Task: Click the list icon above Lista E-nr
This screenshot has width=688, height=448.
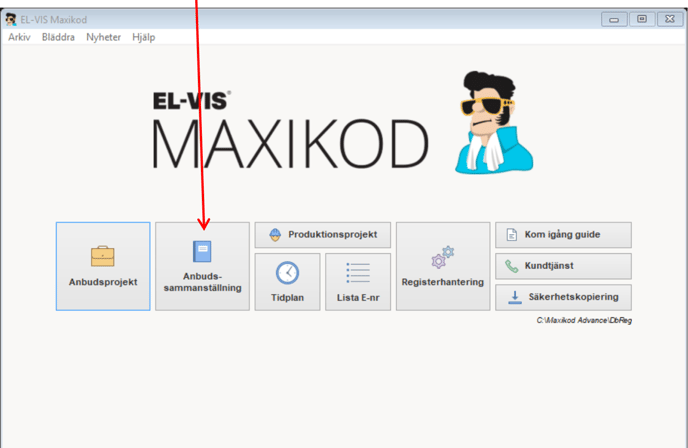Action: (x=358, y=272)
